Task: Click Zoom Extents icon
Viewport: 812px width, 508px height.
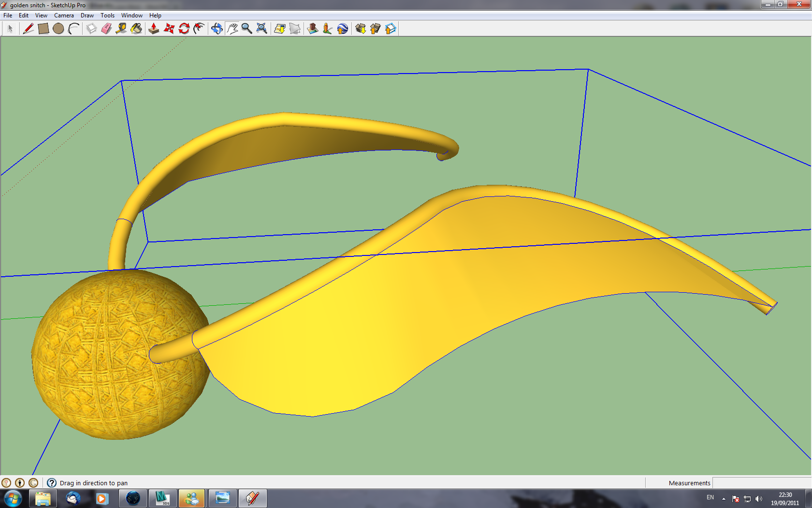Action: (261, 29)
